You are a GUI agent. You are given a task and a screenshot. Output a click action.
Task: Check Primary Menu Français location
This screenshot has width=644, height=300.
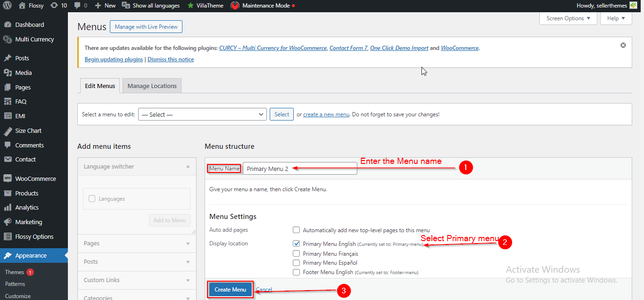point(296,253)
